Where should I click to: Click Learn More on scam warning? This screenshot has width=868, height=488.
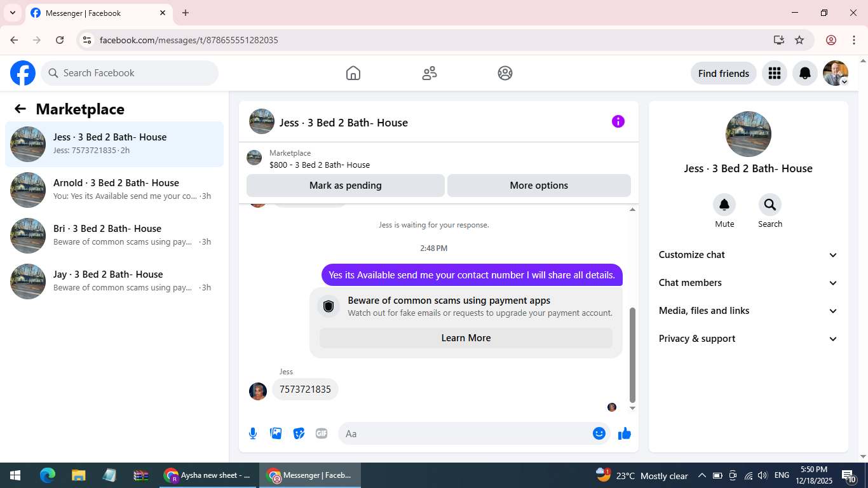[466, 338]
